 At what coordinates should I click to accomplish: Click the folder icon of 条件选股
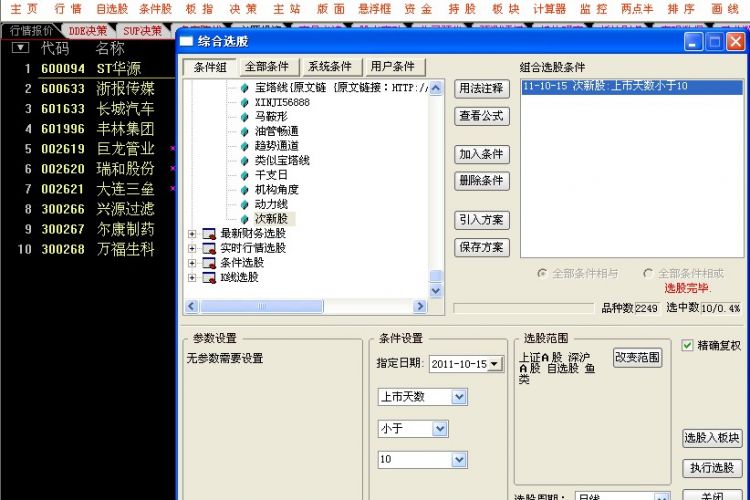click(x=209, y=263)
